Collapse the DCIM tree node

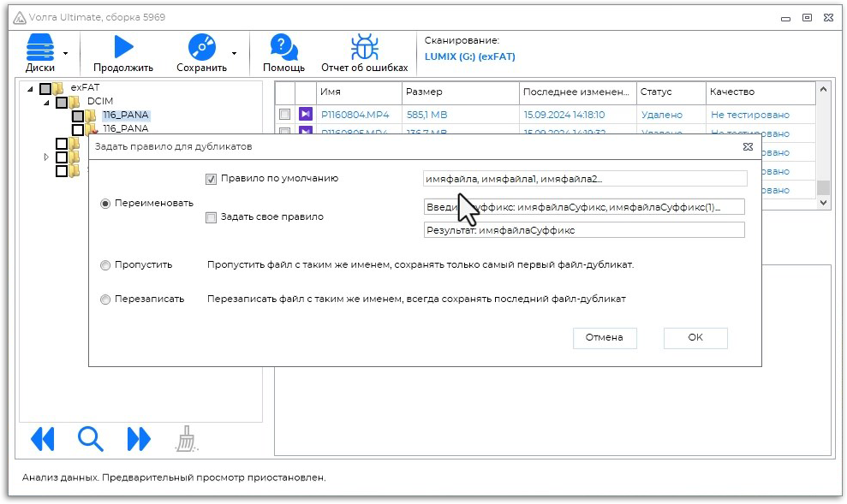point(46,102)
